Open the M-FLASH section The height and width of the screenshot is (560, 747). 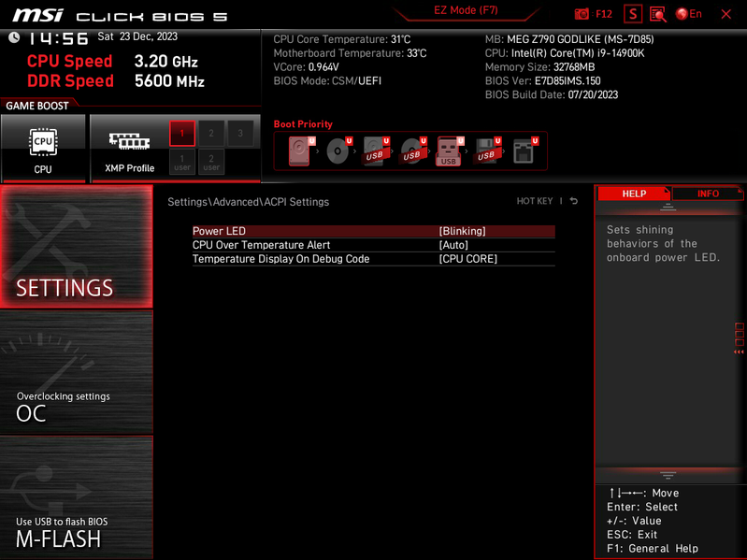77,496
